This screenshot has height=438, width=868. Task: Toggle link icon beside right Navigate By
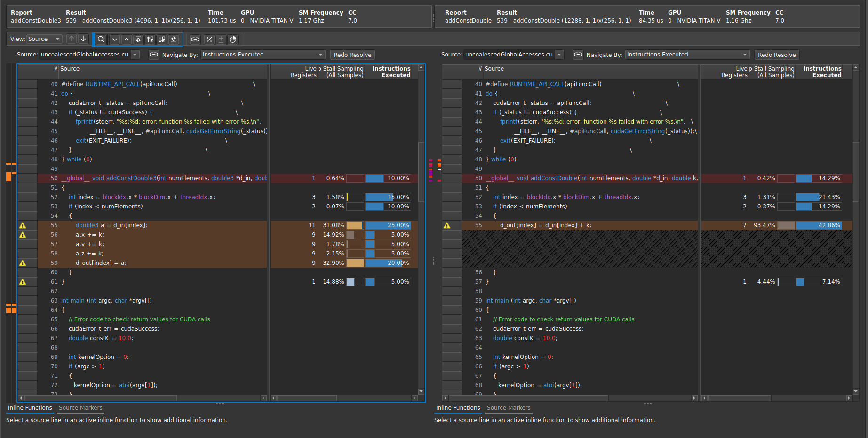tap(578, 55)
